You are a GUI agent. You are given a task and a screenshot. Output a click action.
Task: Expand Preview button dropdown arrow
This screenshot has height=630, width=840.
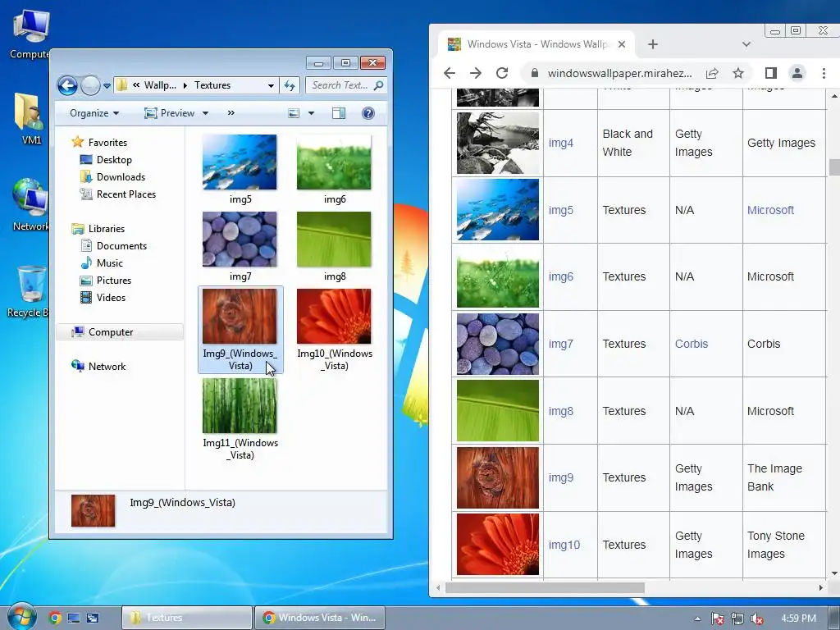coord(205,113)
